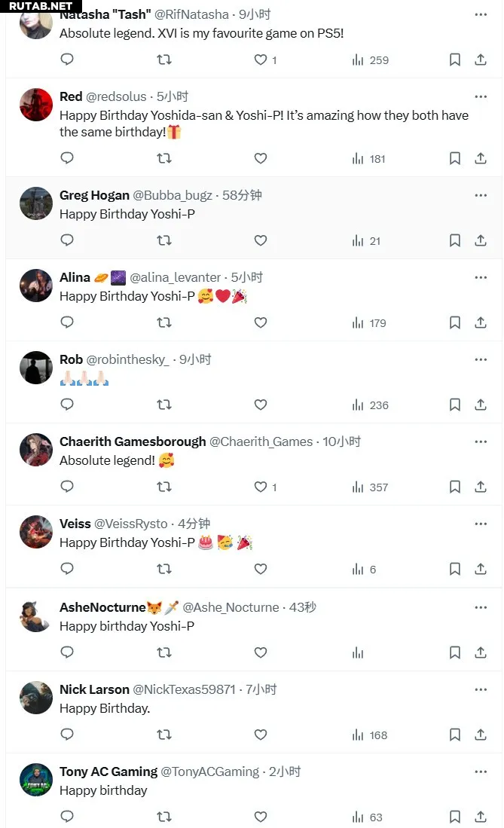The image size is (504, 828).
Task: View stats for Natasha "Tash" tweet
Action: click(x=369, y=60)
